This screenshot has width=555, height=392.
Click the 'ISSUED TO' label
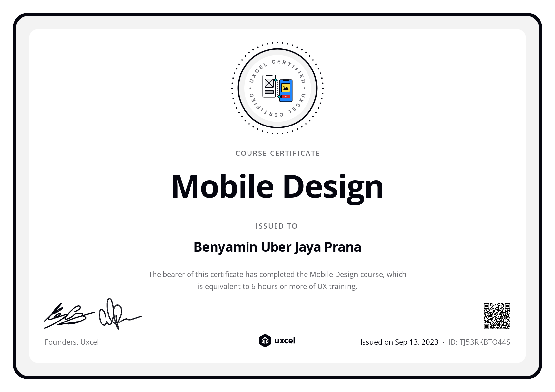pos(277,226)
